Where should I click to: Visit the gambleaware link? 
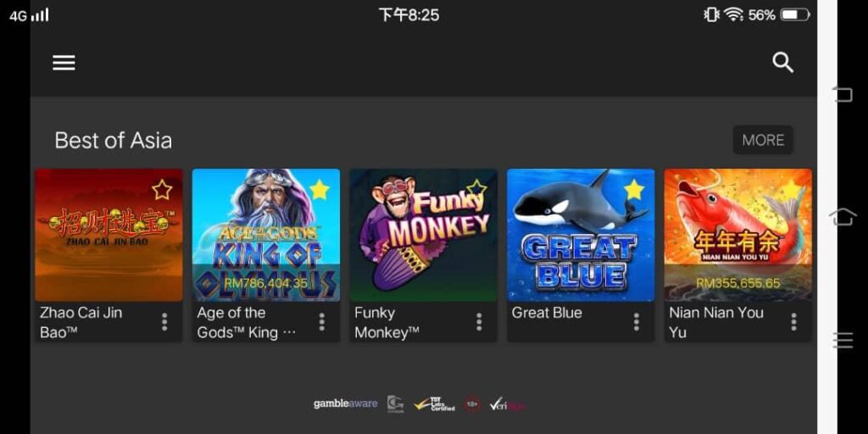click(x=346, y=403)
